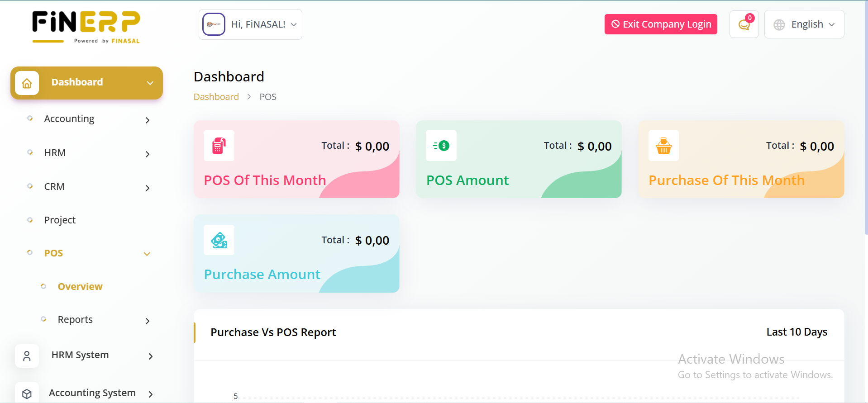Expand the Reports submenu

(x=147, y=321)
